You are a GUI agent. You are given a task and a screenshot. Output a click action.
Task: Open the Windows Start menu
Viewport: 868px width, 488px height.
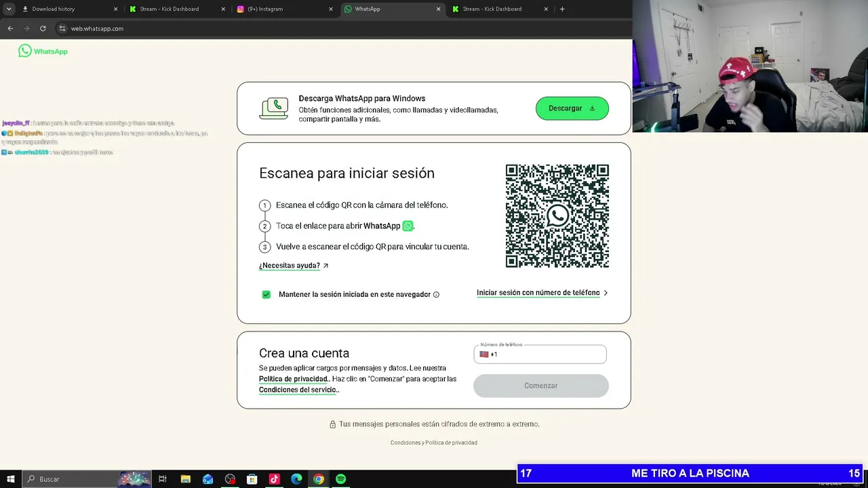[x=11, y=479]
